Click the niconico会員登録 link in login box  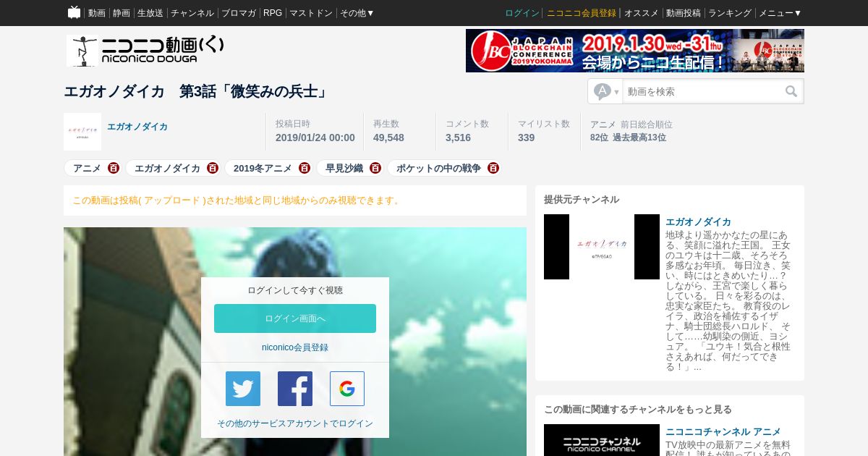point(295,347)
